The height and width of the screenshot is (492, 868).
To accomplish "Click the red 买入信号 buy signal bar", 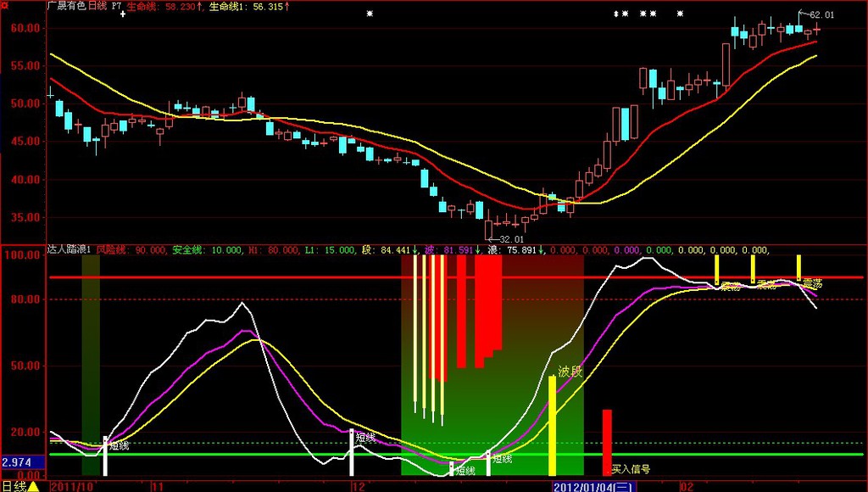I will pyautogui.click(x=607, y=441).
